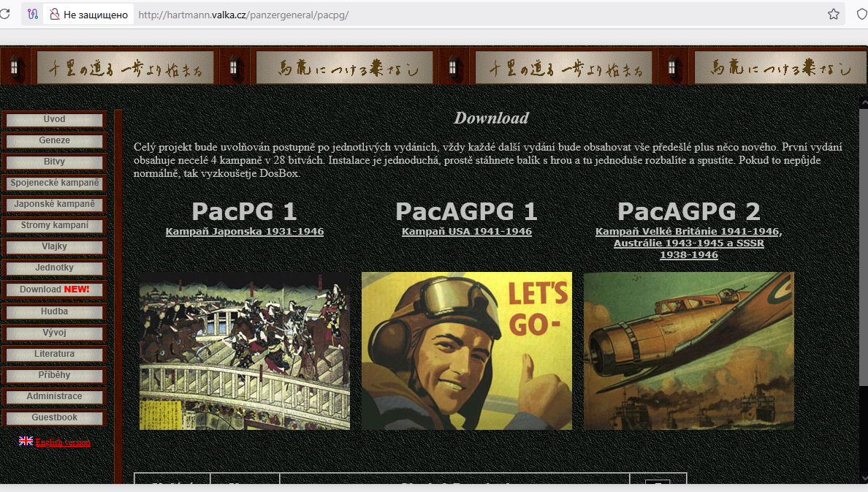Click the Download NEW! sidebar button
This screenshot has width=868, height=492.
[x=54, y=289]
